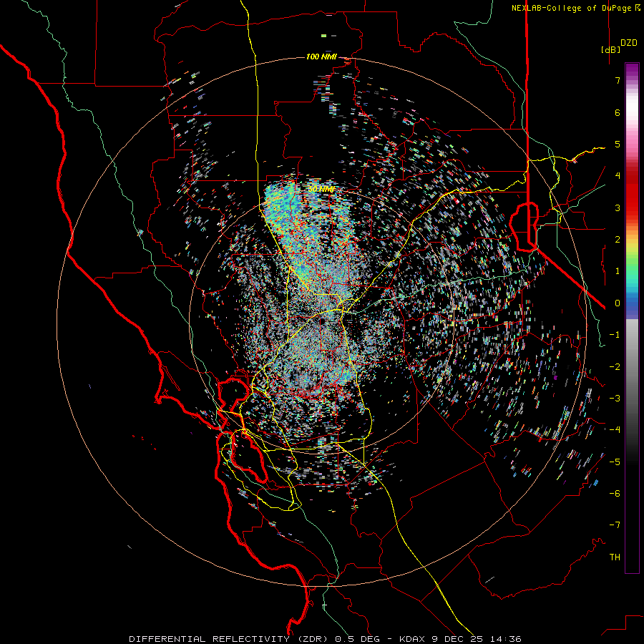Click the "TH" threshold label on scale
The image size is (644, 644).
(615, 557)
